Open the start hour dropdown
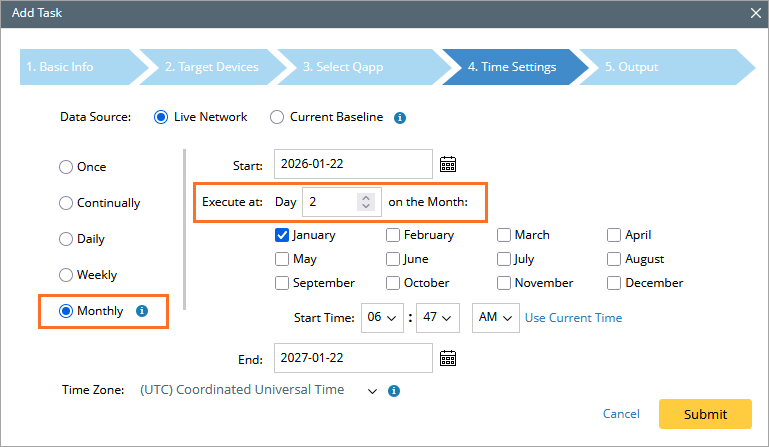The height and width of the screenshot is (447, 769). pyautogui.click(x=382, y=318)
